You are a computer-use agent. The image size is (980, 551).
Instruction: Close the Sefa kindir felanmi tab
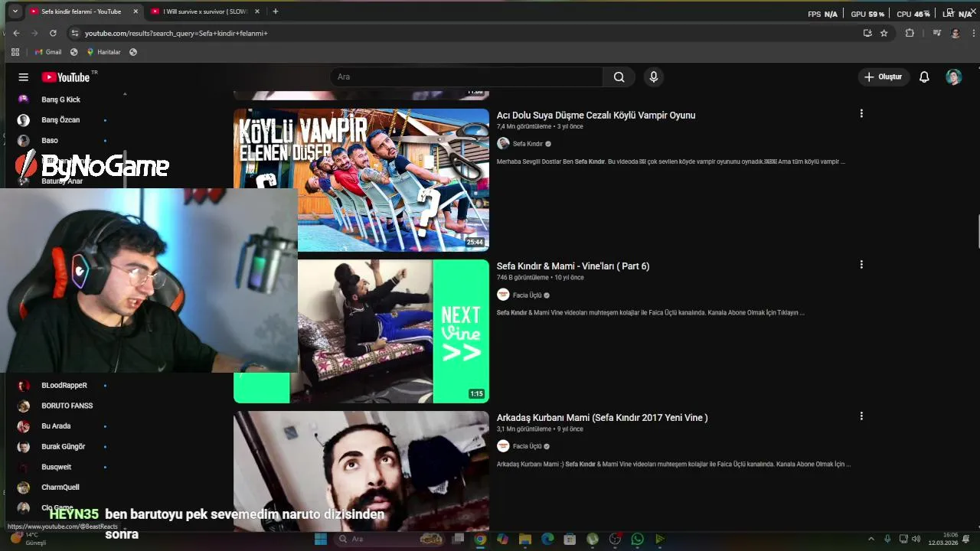pos(136,11)
